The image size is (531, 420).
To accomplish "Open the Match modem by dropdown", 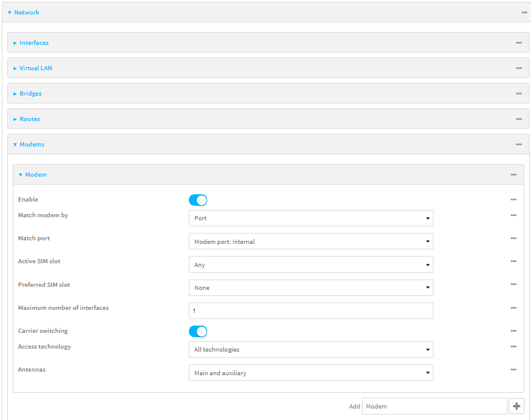I will [x=311, y=218].
